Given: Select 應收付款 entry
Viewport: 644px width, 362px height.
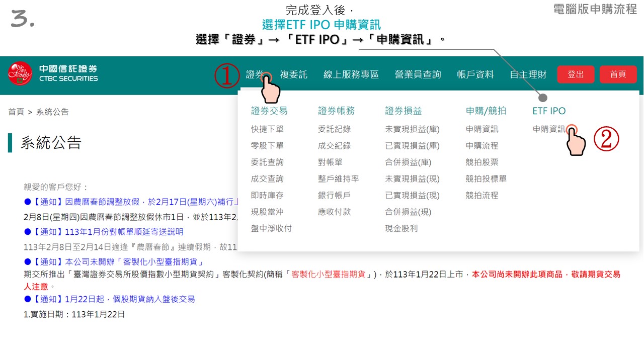Looking at the screenshot, I should 334,212.
